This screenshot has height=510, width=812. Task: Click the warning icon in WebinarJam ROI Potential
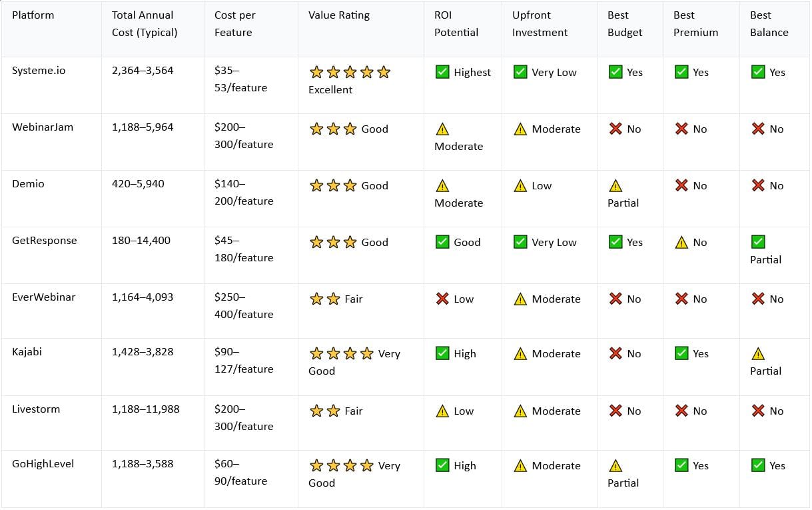[442, 129]
